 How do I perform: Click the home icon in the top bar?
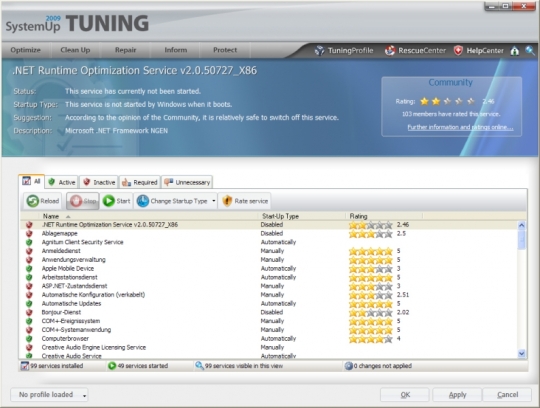[x=515, y=51]
